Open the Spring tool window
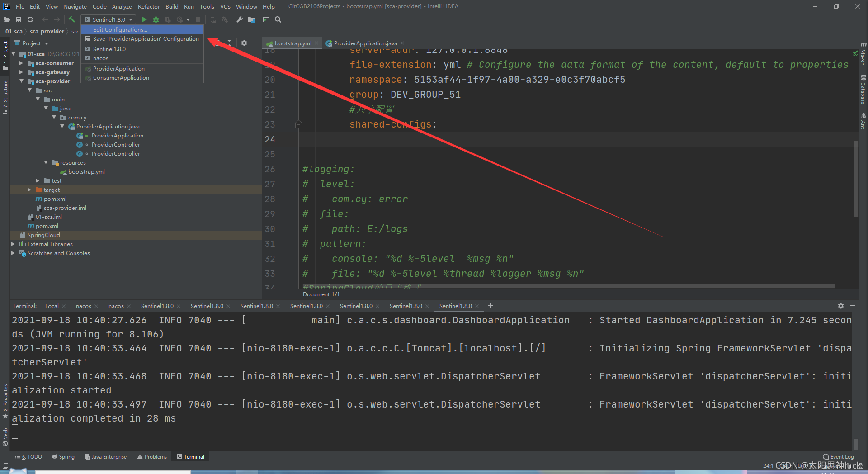This screenshot has width=868, height=474. coord(63,457)
